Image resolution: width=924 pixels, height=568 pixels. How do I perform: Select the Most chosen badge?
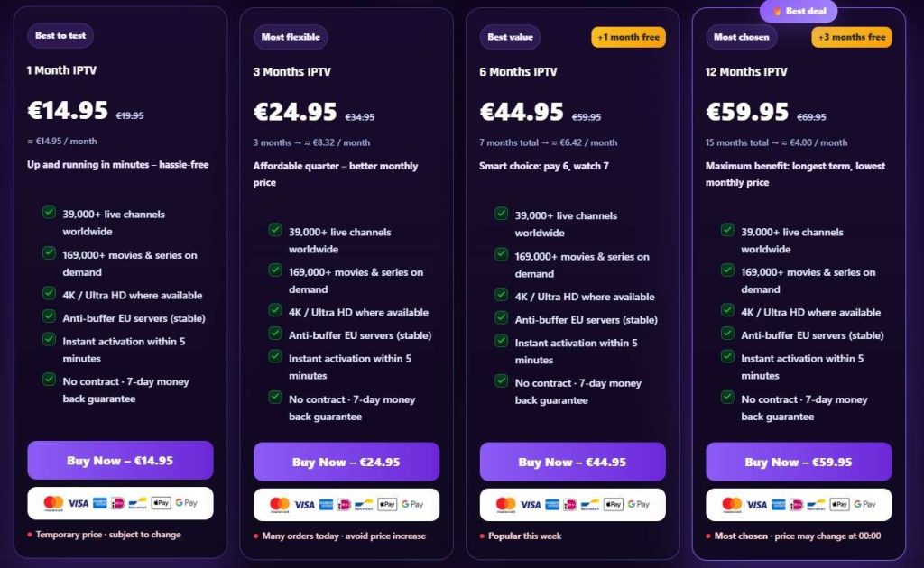coord(742,37)
